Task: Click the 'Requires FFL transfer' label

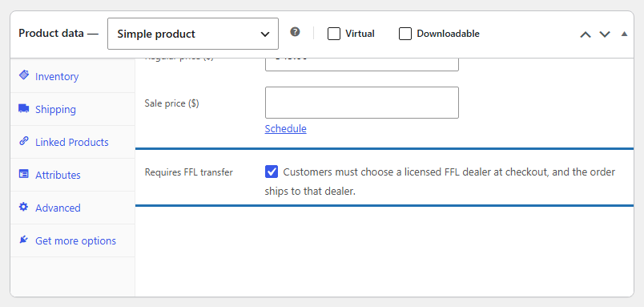Action: [x=188, y=172]
